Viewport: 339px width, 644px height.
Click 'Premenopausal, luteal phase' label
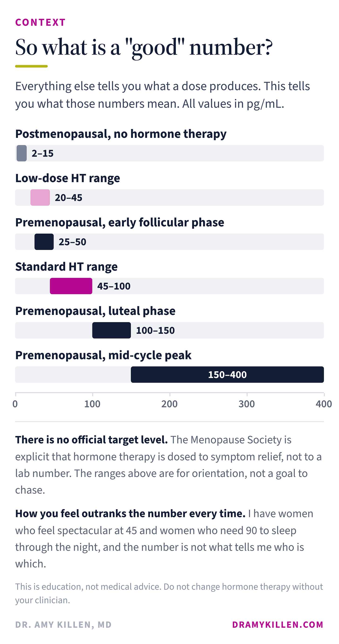[95, 311]
